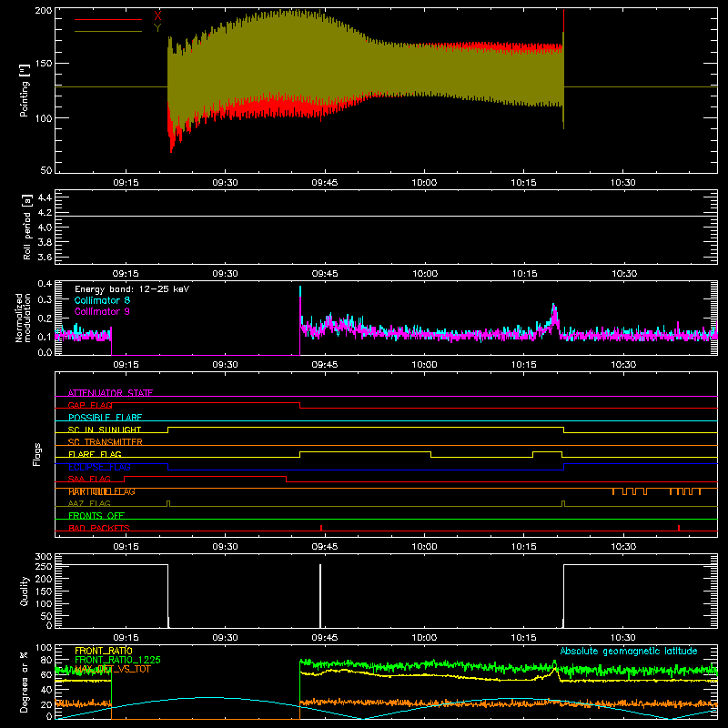Click the 80 tick on Degrees axis

pos(46,660)
